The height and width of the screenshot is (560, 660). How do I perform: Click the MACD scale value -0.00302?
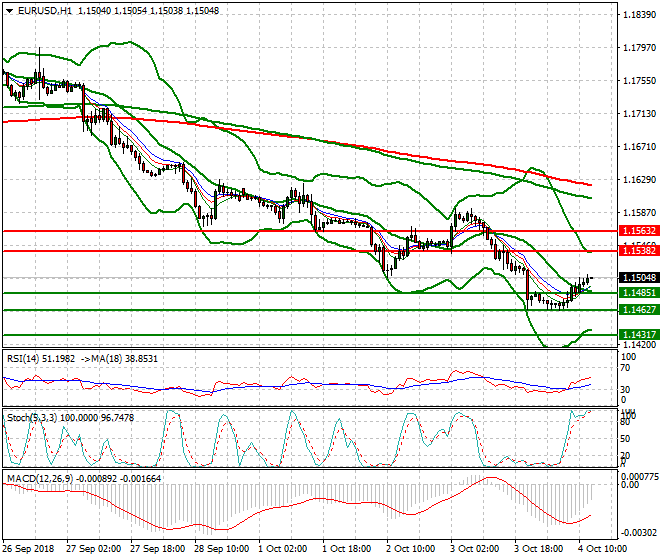(639, 533)
